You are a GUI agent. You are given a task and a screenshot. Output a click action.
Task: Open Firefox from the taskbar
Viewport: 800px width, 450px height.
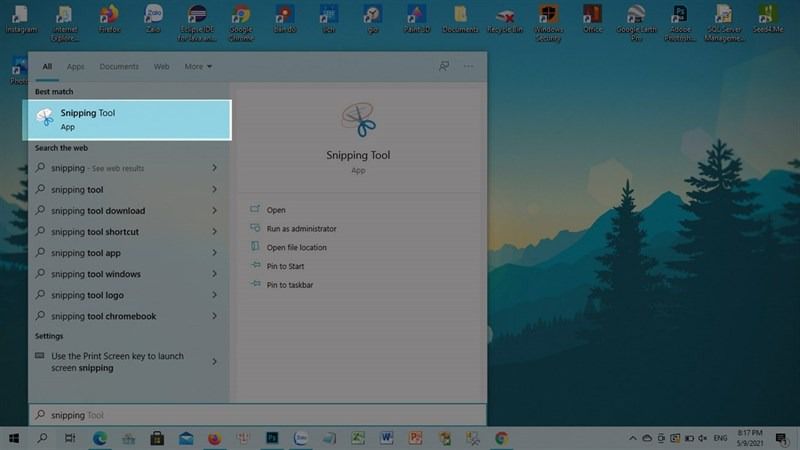click(214, 438)
